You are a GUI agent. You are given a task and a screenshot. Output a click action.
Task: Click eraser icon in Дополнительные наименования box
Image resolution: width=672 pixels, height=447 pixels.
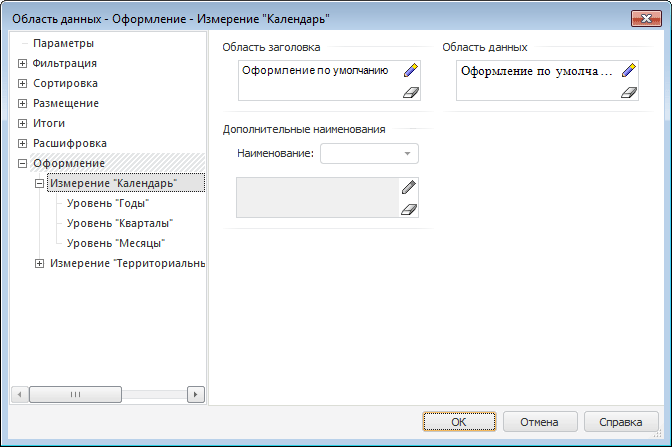408,209
